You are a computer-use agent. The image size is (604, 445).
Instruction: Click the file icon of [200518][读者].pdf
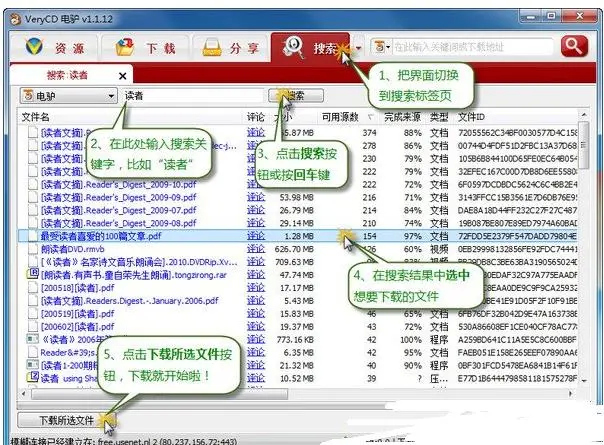(33, 288)
